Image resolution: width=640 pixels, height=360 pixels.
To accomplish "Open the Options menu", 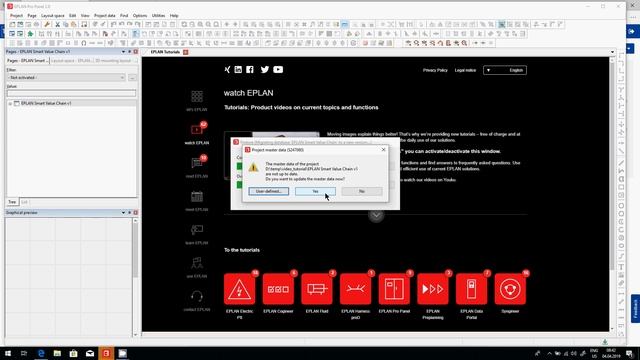I will click(140, 16).
